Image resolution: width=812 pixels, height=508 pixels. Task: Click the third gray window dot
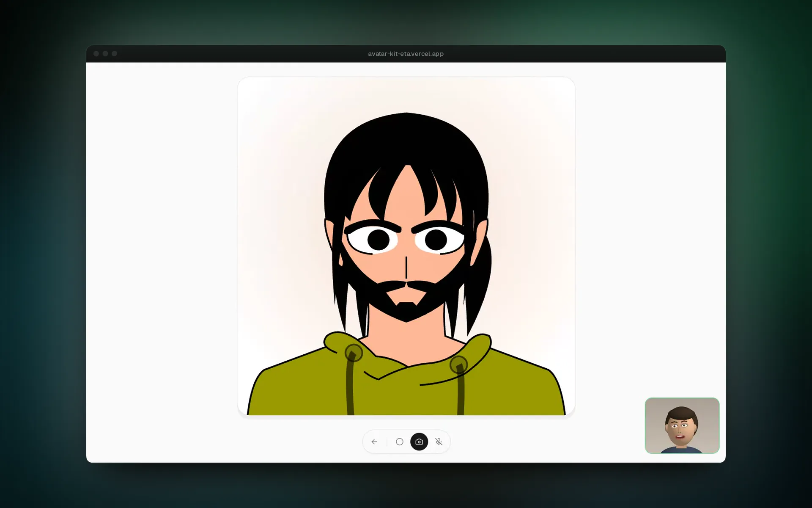(x=114, y=54)
